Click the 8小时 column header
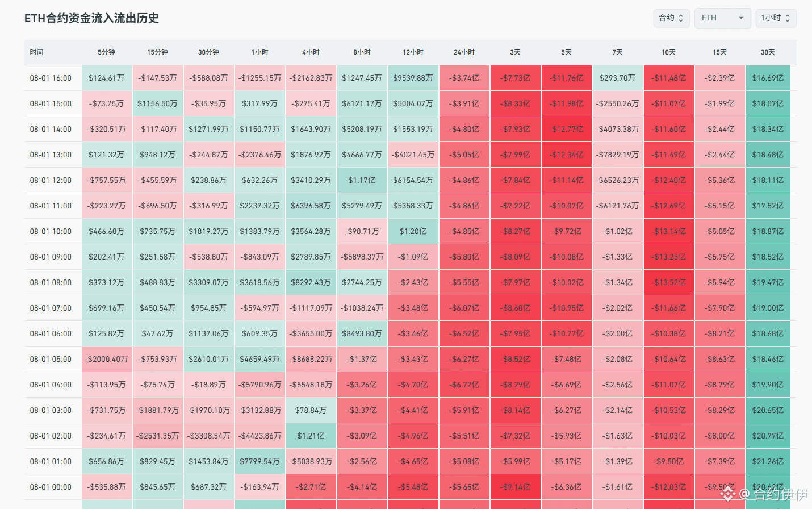 362,52
